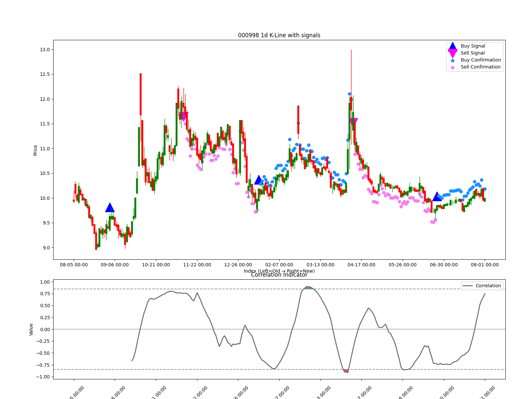Select the Sell Signal triangle in November near 11.6

[183, 117]
